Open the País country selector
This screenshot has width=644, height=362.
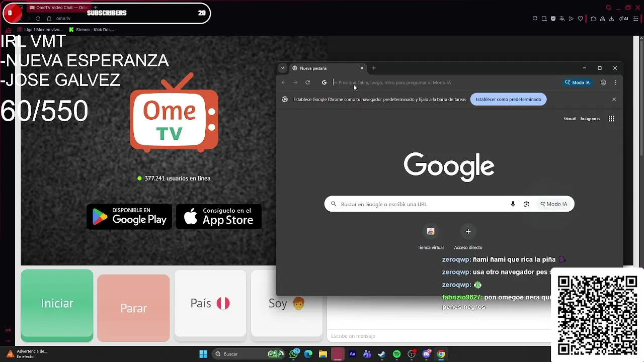pyautogui.click(x=210, y=303)
